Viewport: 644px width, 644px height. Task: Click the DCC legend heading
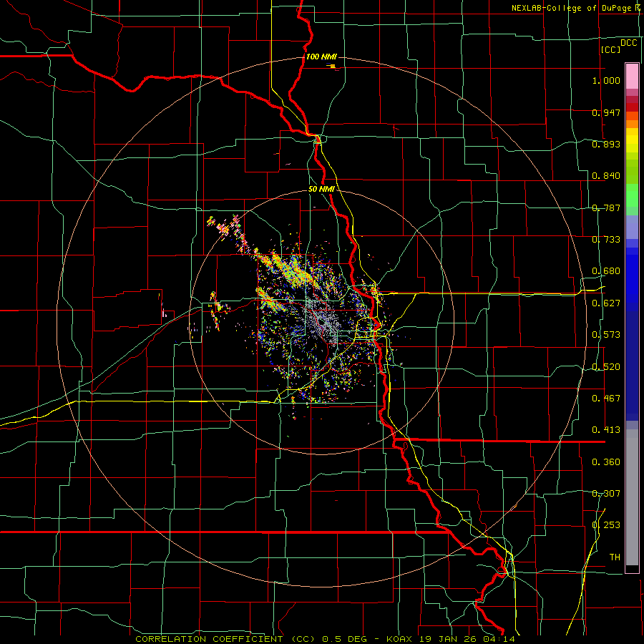point(628,43)
